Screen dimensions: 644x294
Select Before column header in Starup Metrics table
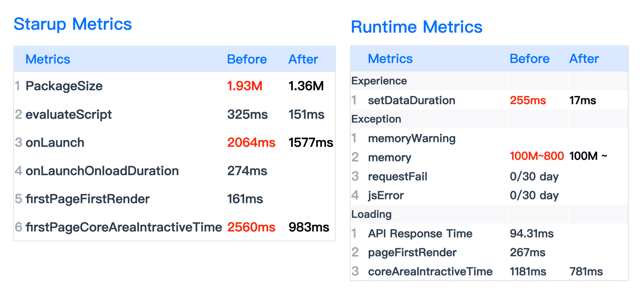[x=247, y=59]
